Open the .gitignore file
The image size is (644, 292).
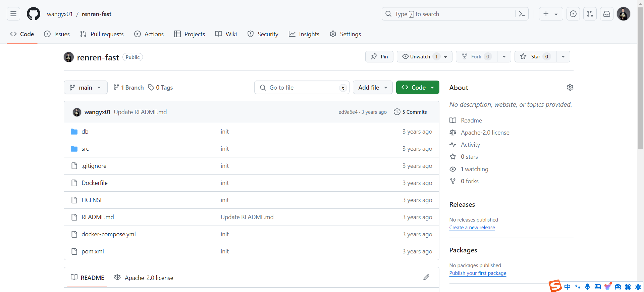[x=94, y=166]
